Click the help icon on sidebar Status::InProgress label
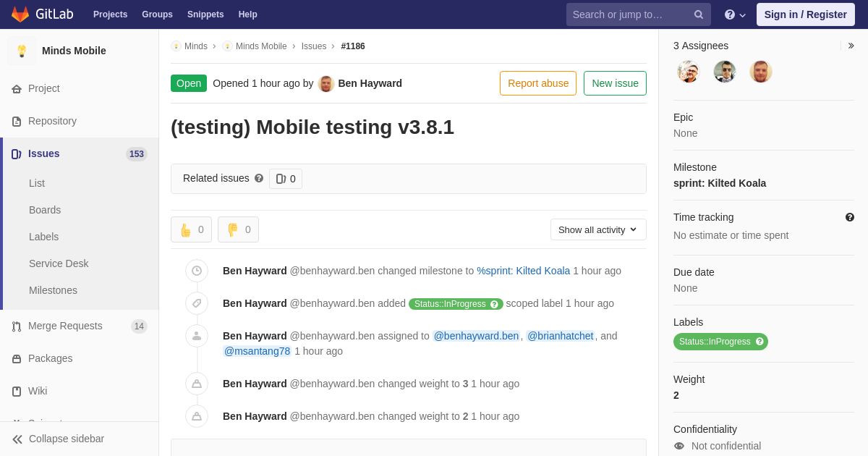This screenshot has width=868, height=456. point(759,342)
